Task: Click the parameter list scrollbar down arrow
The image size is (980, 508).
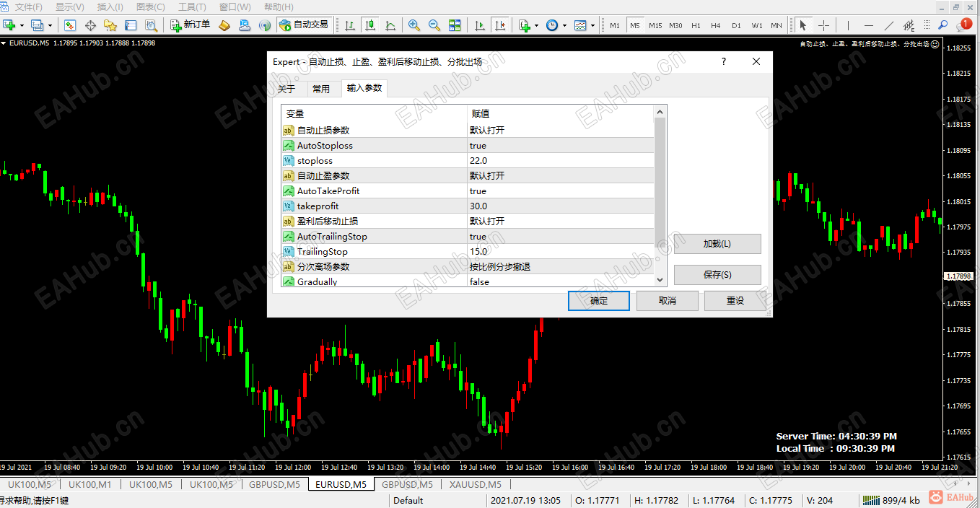Action: 660,280
